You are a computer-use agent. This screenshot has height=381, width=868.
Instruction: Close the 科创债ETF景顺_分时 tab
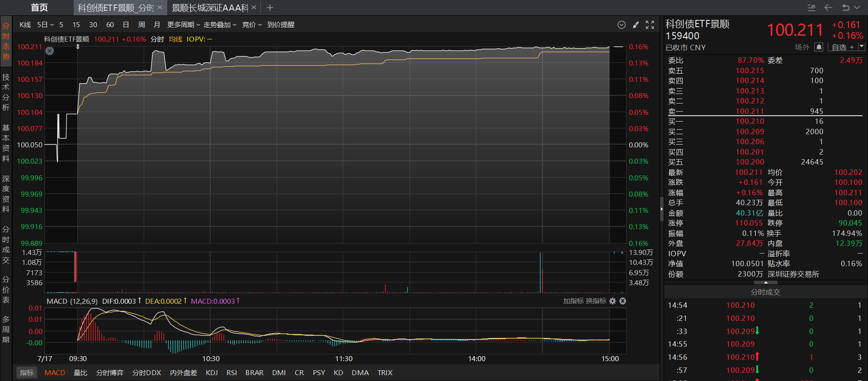tap(160, 7)
